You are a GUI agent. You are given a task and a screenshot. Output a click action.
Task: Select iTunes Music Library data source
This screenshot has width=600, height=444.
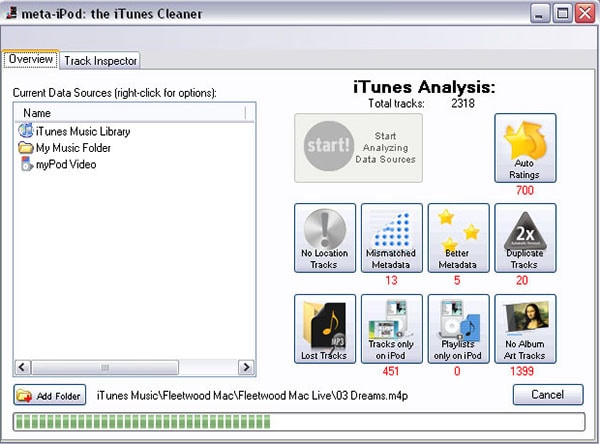coord(74,131)
